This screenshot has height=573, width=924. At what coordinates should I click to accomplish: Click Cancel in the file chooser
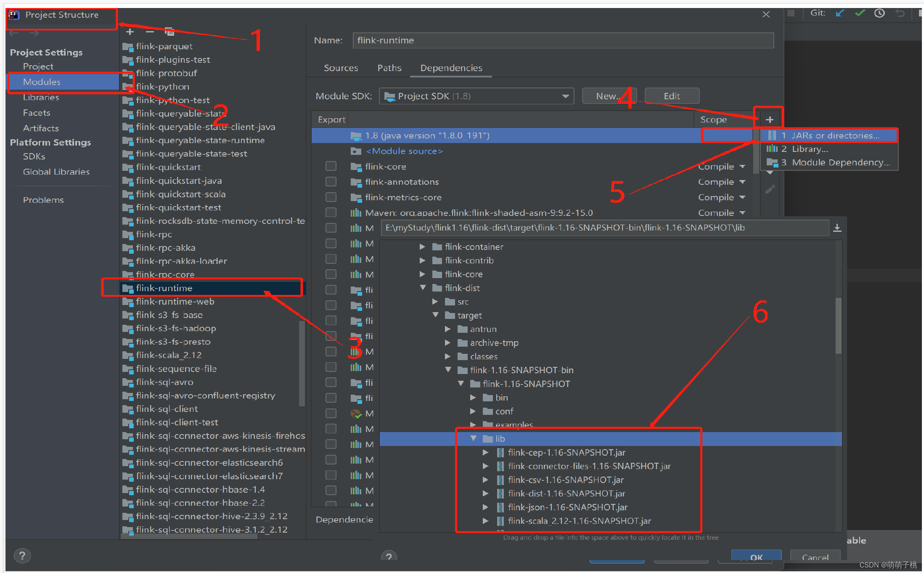click(815, 557)
